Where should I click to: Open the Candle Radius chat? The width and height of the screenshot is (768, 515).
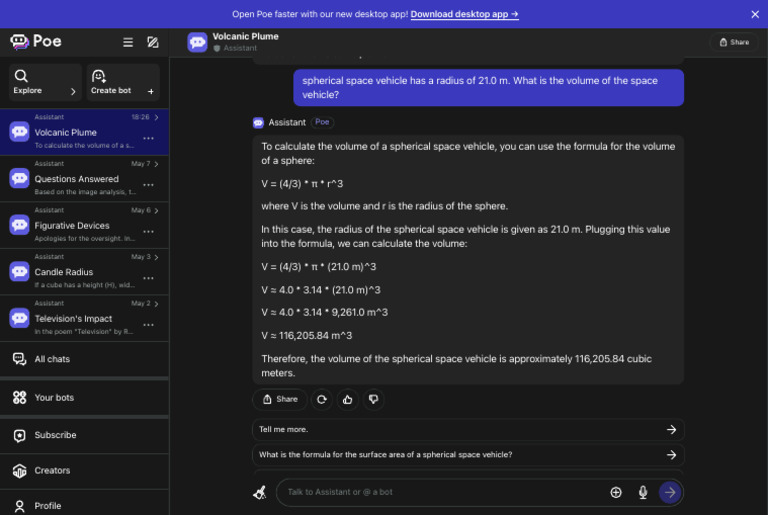tap(84, 271)
